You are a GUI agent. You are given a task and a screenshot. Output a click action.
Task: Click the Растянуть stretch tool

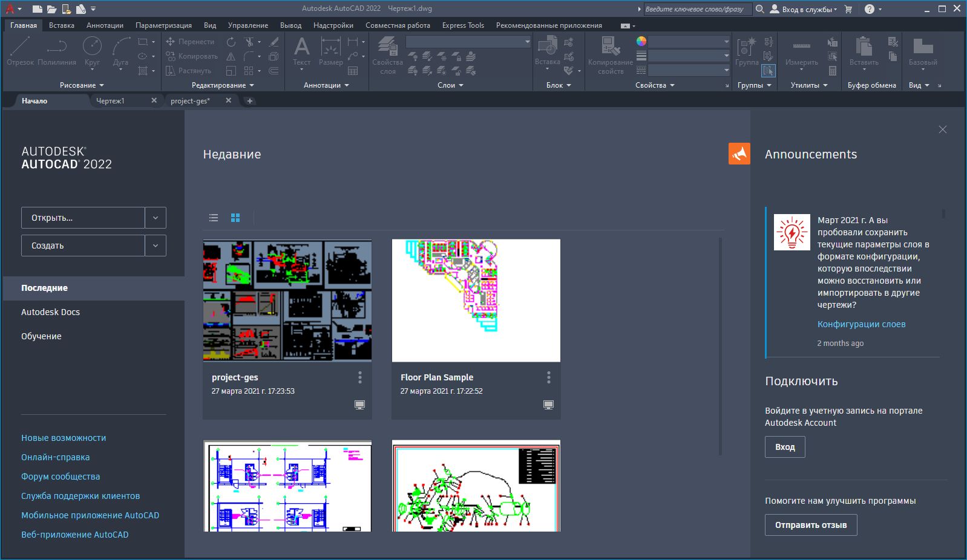point(188,71)
